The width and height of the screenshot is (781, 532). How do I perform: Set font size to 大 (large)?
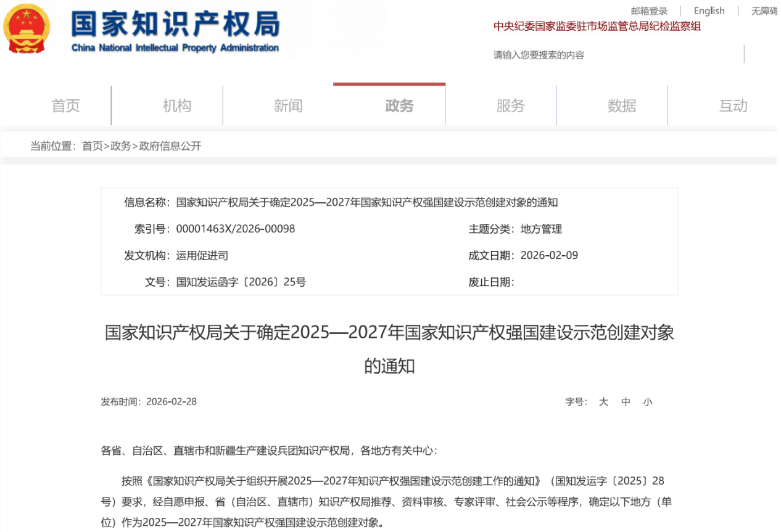[603, 402]
